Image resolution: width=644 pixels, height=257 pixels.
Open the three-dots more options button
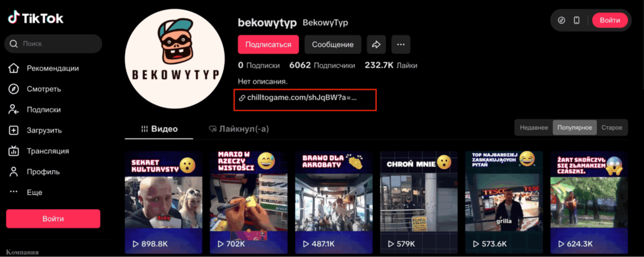401,45
